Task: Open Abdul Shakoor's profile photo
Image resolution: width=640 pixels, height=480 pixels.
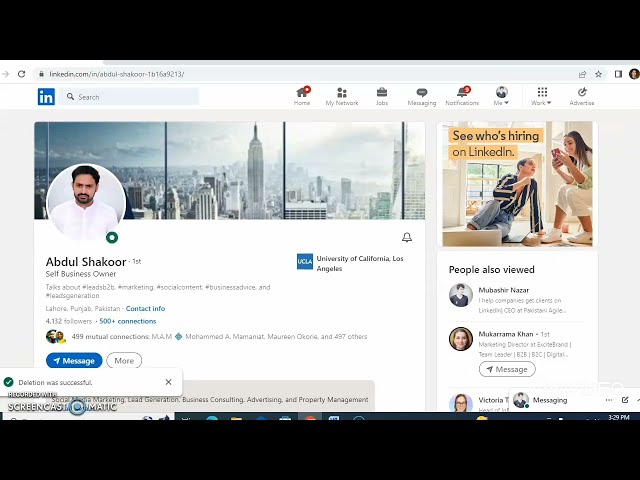Action: [x=86, y=201]
